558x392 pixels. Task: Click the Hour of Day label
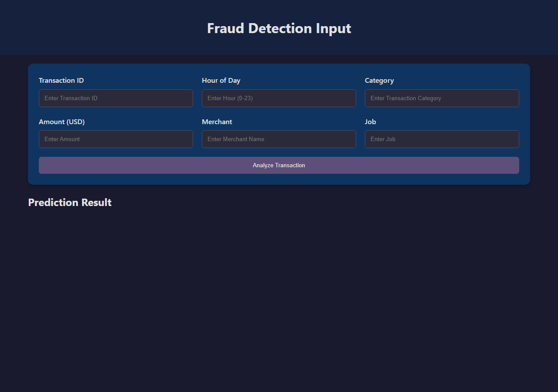[x=221, y=81]
